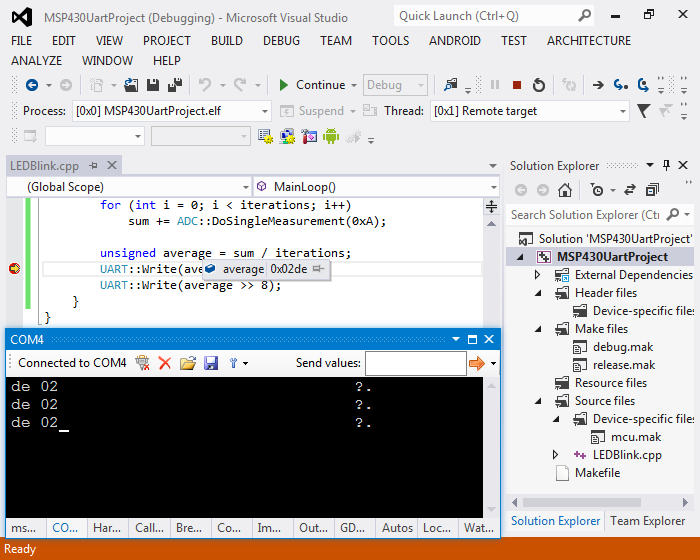This screenshot has height=560, width=700.
Task: Open COM4 window options dropdown arrow
Action: pyautogui.click(x=456, y=339)
